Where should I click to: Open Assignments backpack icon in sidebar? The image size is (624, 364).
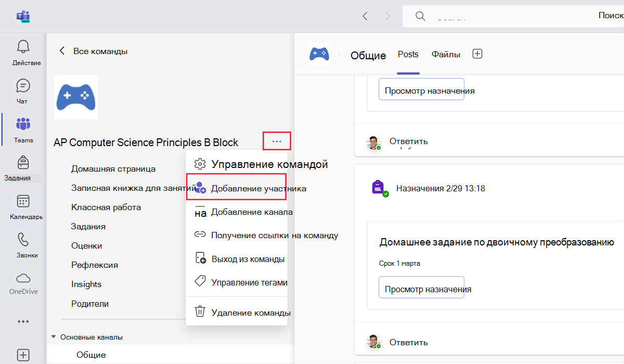pos(23,162)
